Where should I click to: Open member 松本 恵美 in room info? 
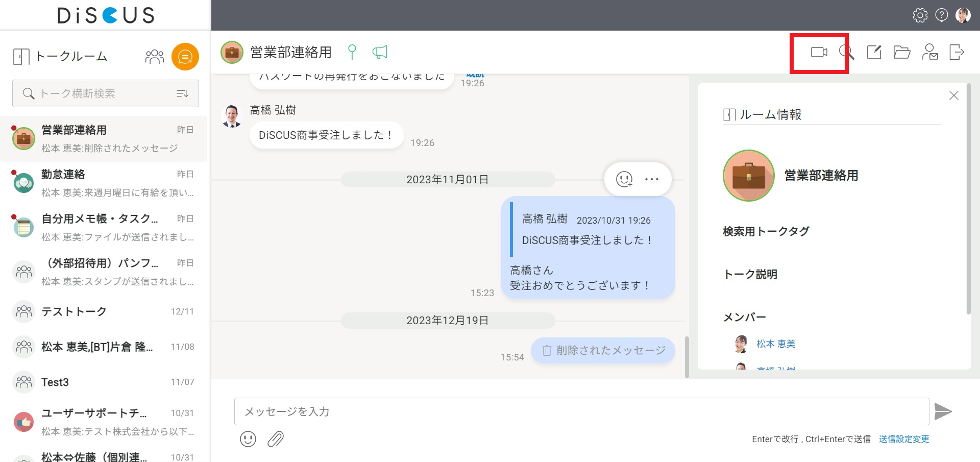click(x=776, y=344)
